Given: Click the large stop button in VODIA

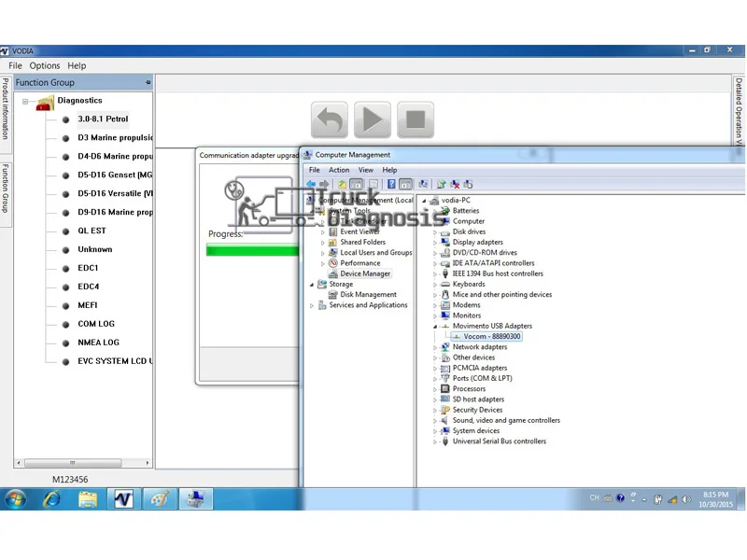Looking at the screenshot, I should point(416,119).
